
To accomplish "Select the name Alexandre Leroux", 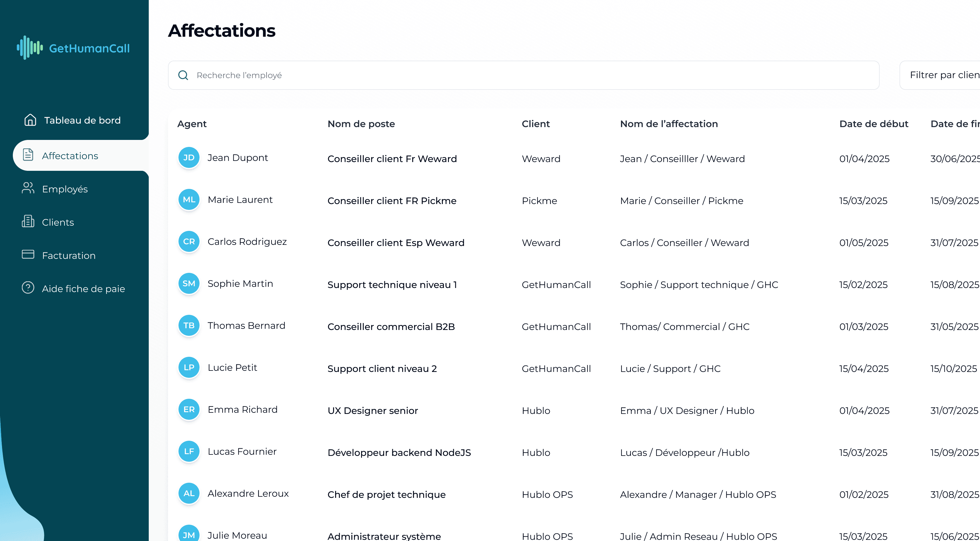I will tap(248, 493).
